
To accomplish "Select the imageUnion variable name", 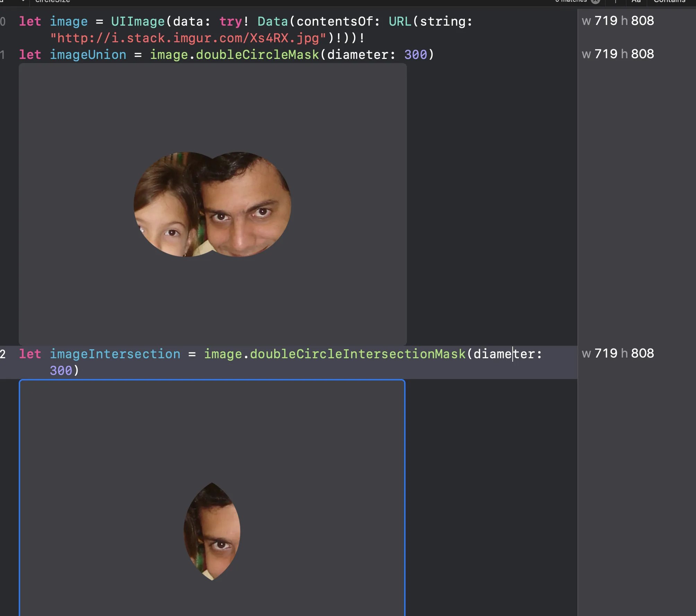I will (88, 55).
